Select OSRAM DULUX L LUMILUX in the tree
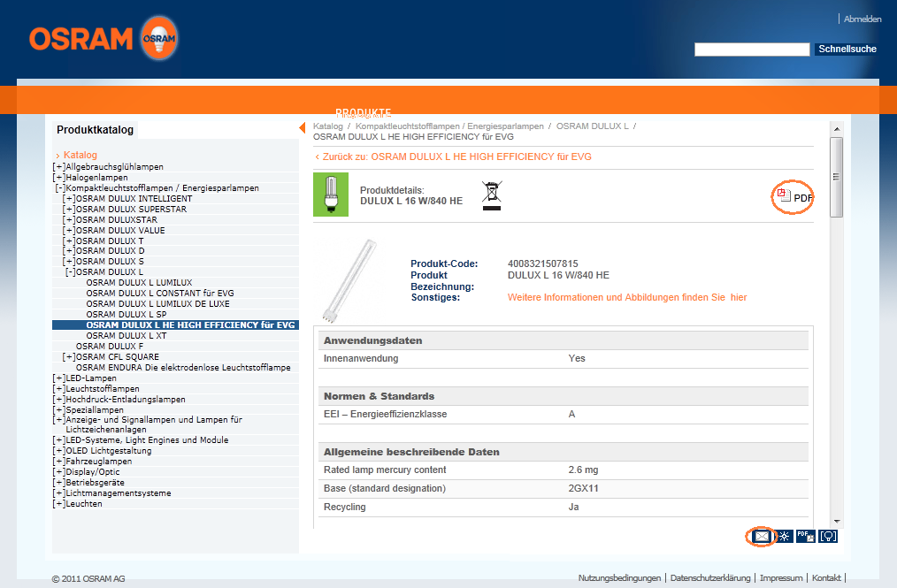Viewport: 897px width, 588px height. (139, 283)
